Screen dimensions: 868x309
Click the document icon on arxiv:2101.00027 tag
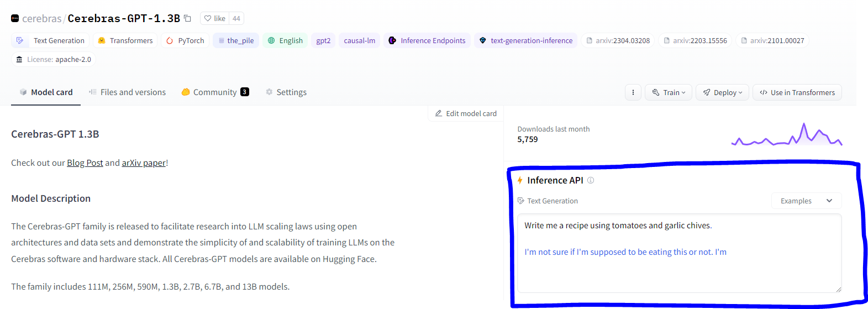click(x=744, y=40)
